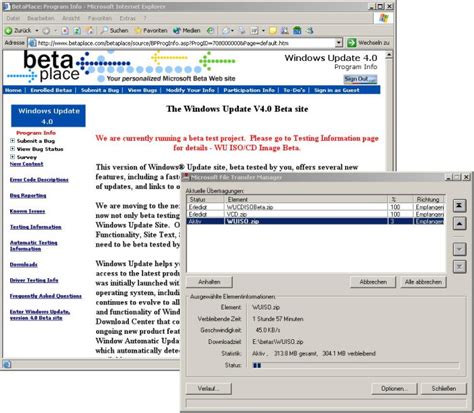Image resolution: width=474 pixels, height=413 pixels.
Task: Click the Forward arrow in IE toolbar
Action: tap(46, 31)
